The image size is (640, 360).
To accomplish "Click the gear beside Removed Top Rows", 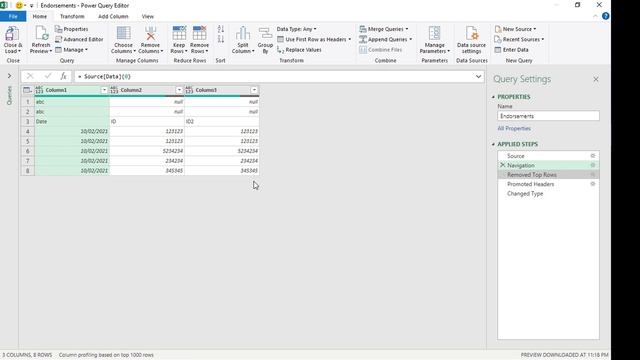I will tap(593, 175).
